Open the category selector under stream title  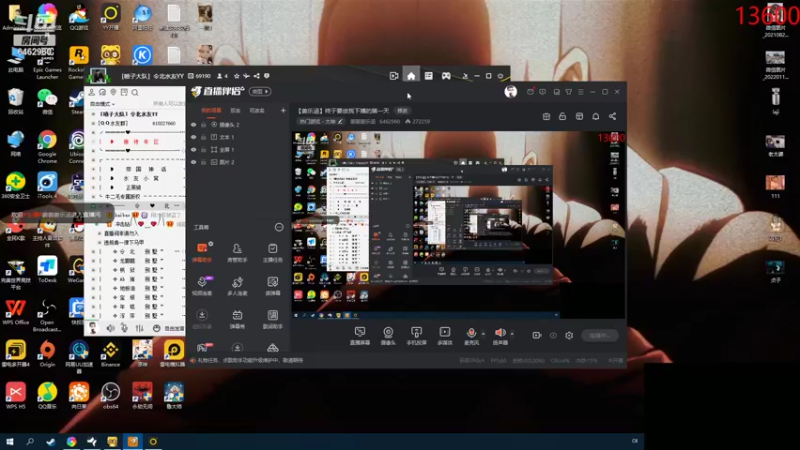321,121
